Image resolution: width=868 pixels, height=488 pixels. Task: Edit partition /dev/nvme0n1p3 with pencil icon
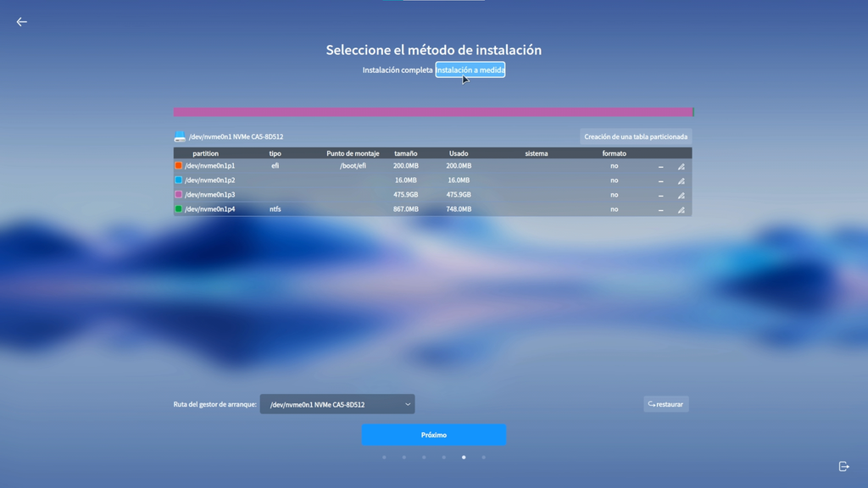(682, 195)
